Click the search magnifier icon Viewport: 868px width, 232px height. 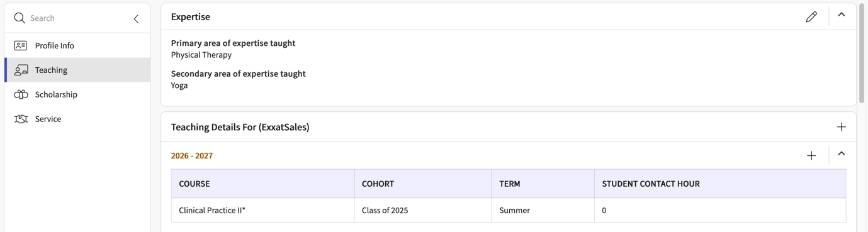pyautogui.click(x=20, y=18)
